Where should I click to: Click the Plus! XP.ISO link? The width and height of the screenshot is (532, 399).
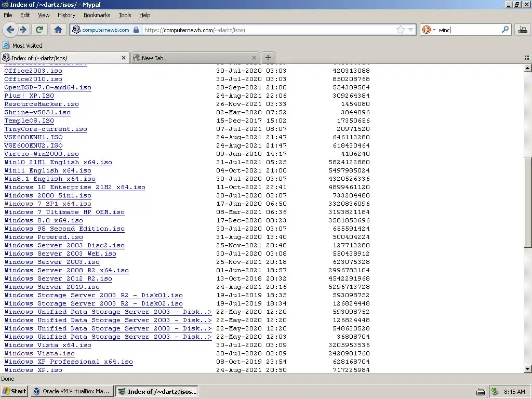click(29, 96)
